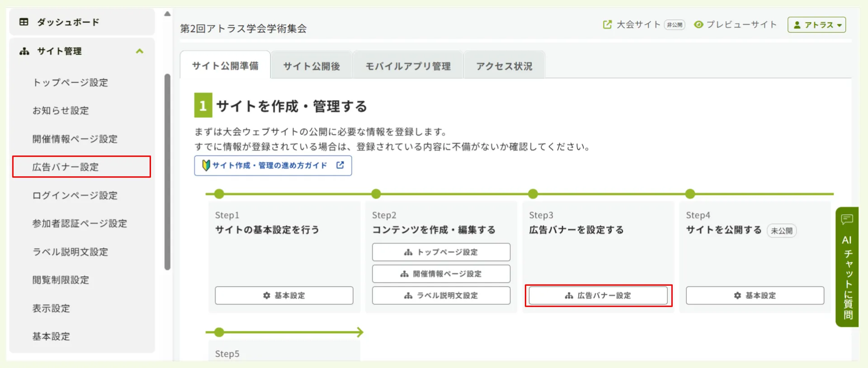Click the 第2回アトラス学会学術集会 title
Viewport: 868px width, 368px height.
tap(243, 28)
